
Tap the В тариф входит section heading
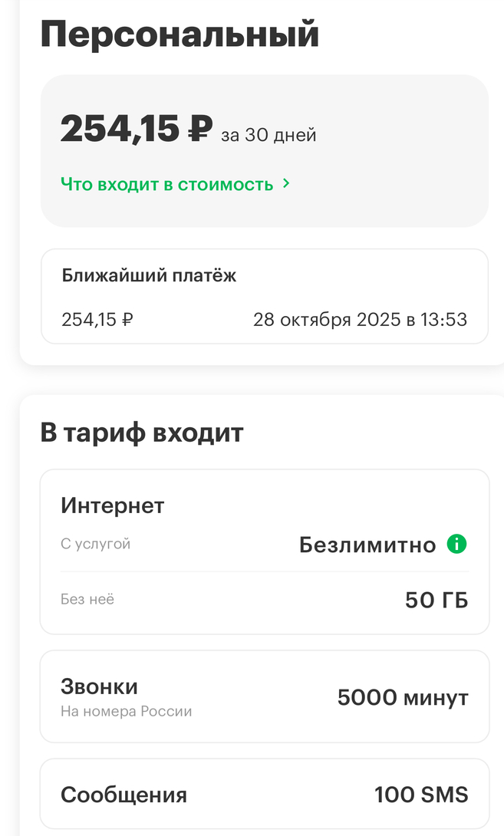click(x=142, y=433)
